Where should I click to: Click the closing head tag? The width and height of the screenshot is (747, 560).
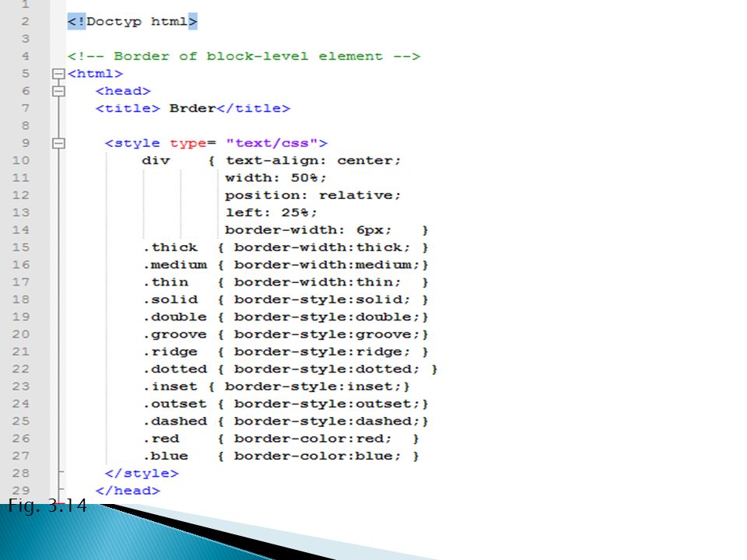coord(128,491)
